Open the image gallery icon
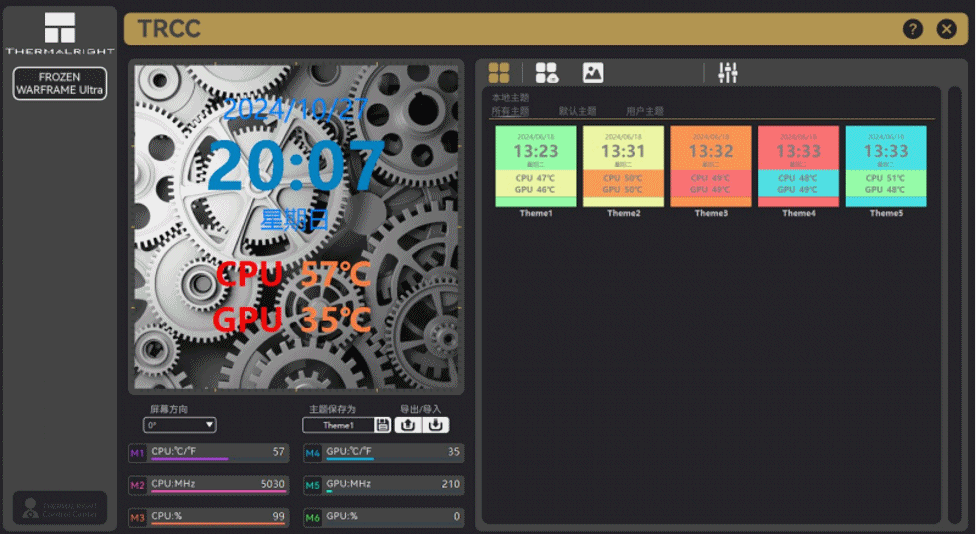 tap(593, 73)
